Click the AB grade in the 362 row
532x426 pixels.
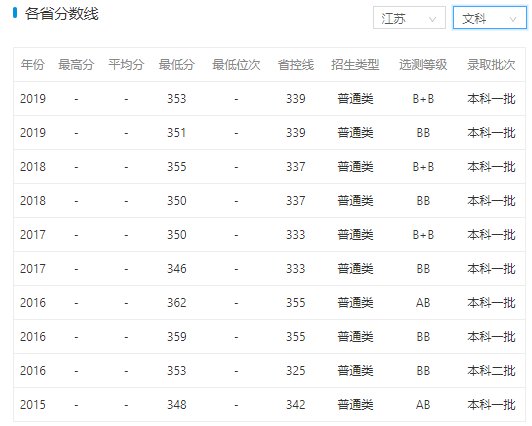pyautogui.click(x=423, y=303)
